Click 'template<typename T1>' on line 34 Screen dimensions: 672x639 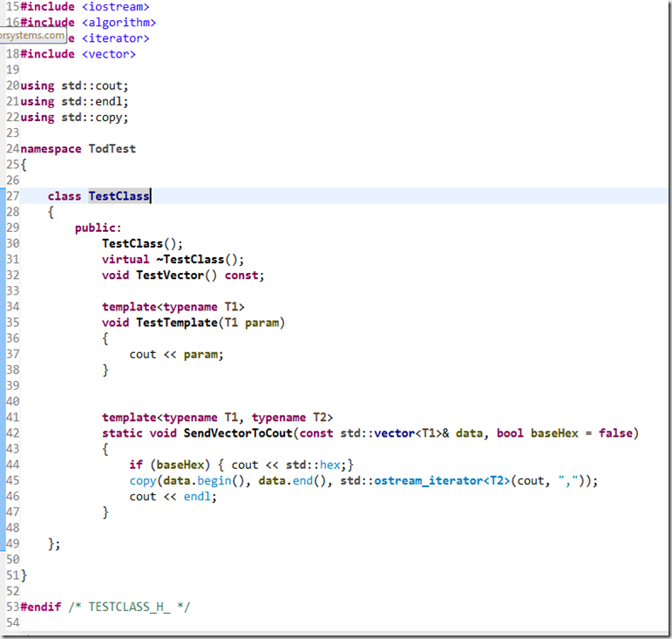[x=173, y=307]
